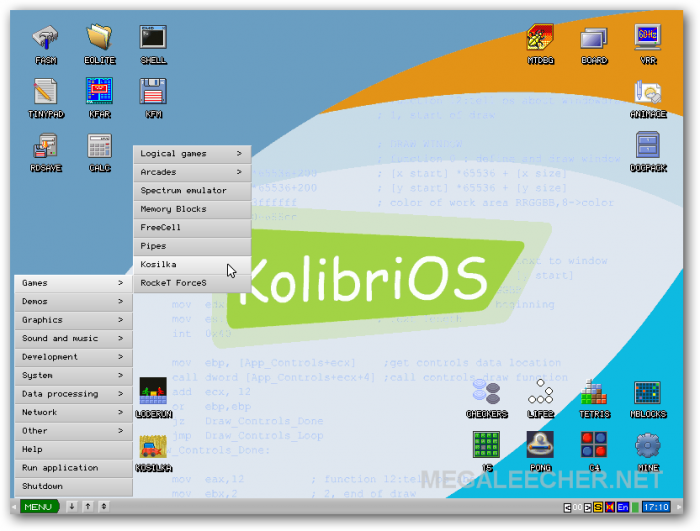This screenshot has height=531, width=700.
Task: Choose FreeCell from the Games menu
Action: [192, 227]
